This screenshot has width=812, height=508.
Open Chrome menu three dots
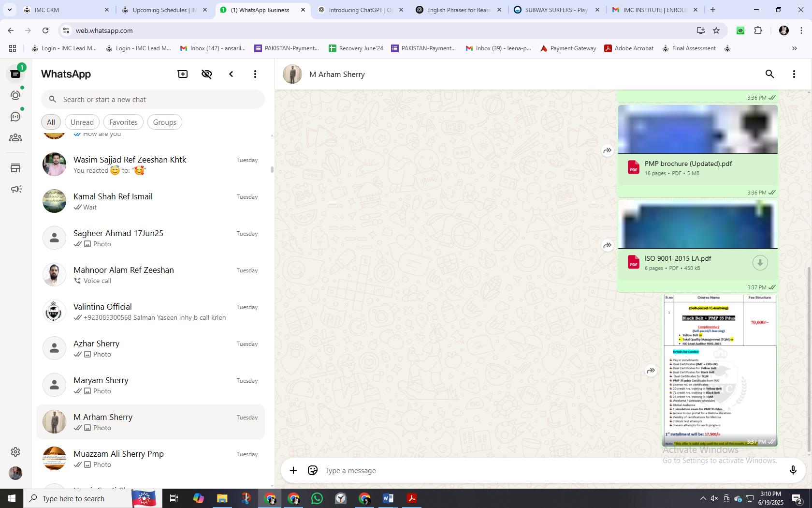tap(801, 30)
